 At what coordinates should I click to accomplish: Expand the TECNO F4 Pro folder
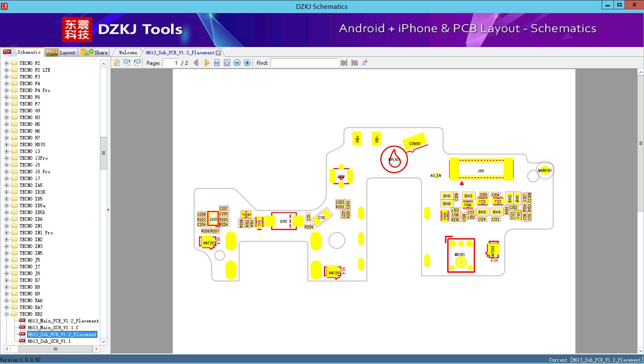click(x=6, y=90)
